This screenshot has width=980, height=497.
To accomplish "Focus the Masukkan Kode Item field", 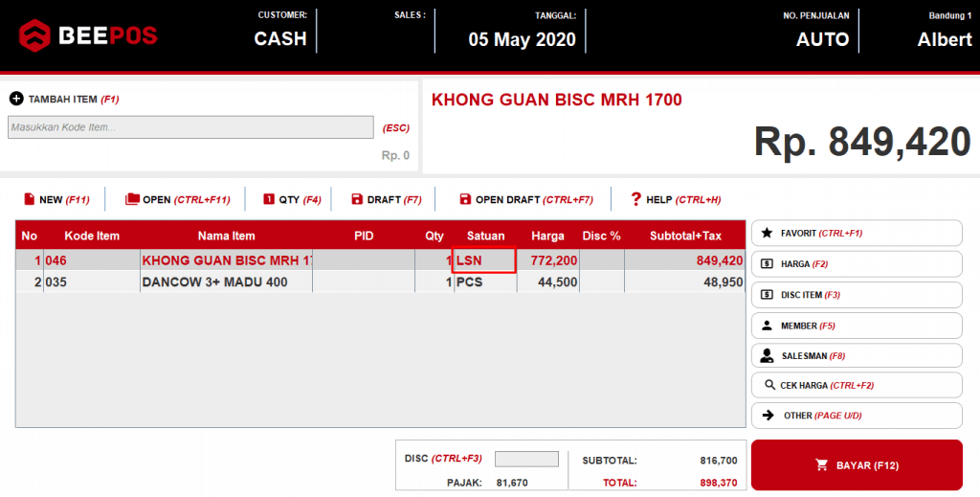I will tap(190, 127).
